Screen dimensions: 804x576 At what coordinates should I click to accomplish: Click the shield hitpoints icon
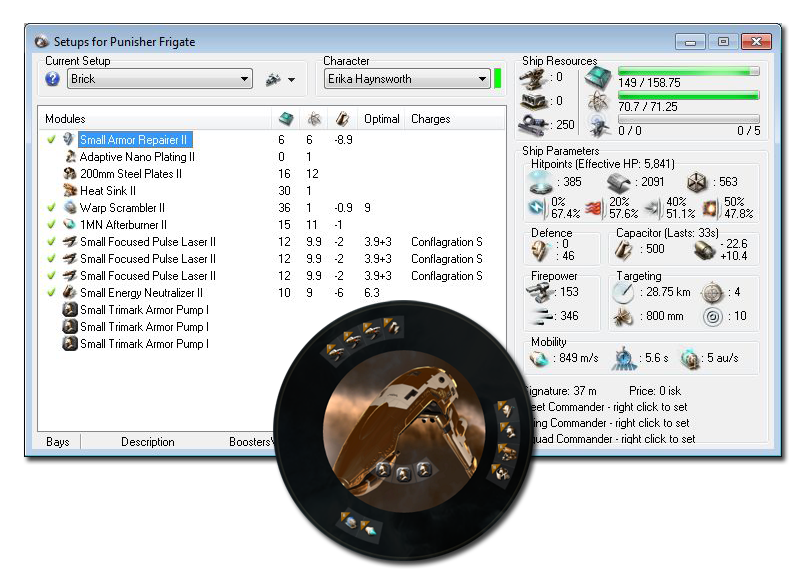click(541, 182)
